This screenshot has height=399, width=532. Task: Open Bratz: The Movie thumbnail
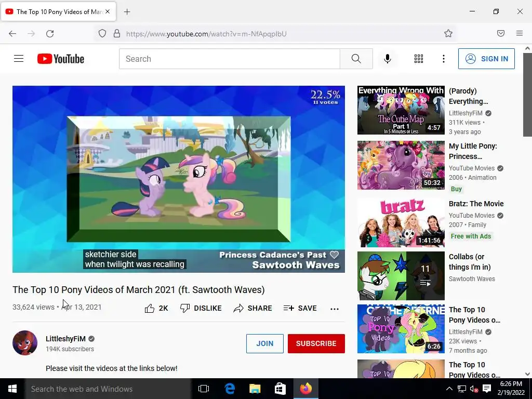click(x=401, y=222)
